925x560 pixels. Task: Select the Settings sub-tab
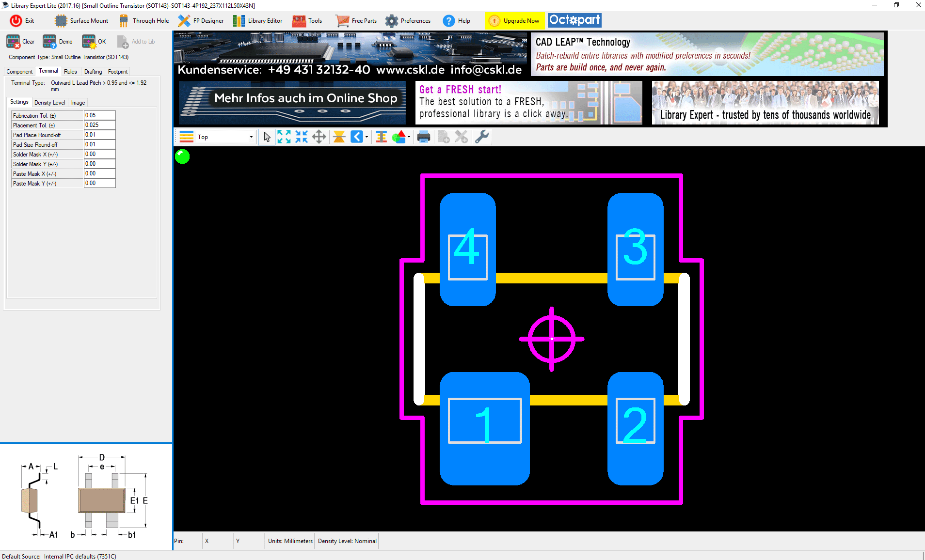pyautogui.click(x=19, y=102)
